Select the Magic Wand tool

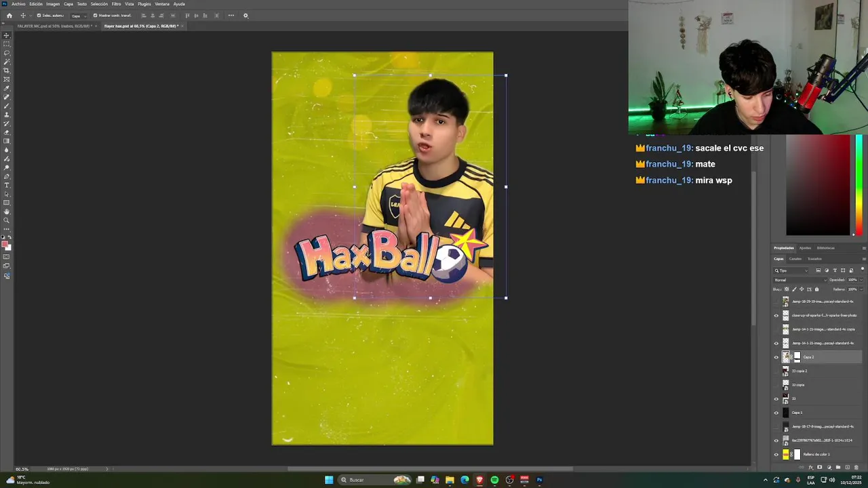click(7, 62)
